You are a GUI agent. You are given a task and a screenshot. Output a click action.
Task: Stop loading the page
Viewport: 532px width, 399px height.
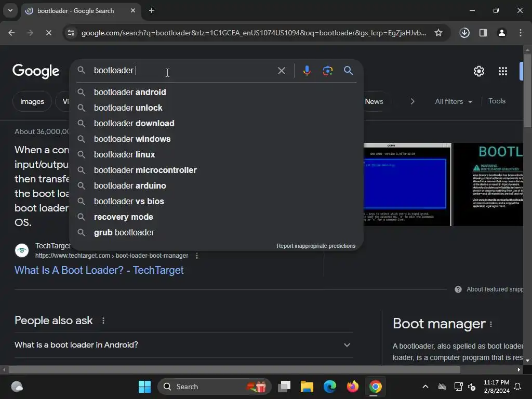point(48,33)
